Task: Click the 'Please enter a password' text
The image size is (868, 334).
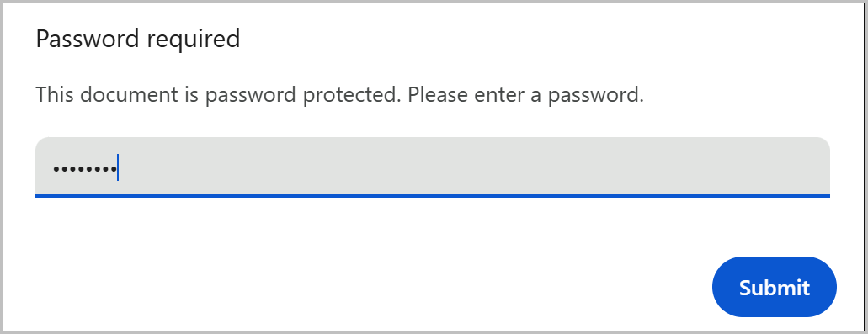Action: (526, 96)
